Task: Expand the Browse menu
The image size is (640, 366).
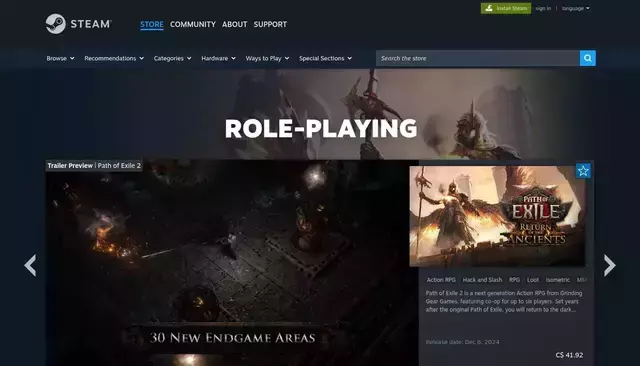Action: click(60, 58)
